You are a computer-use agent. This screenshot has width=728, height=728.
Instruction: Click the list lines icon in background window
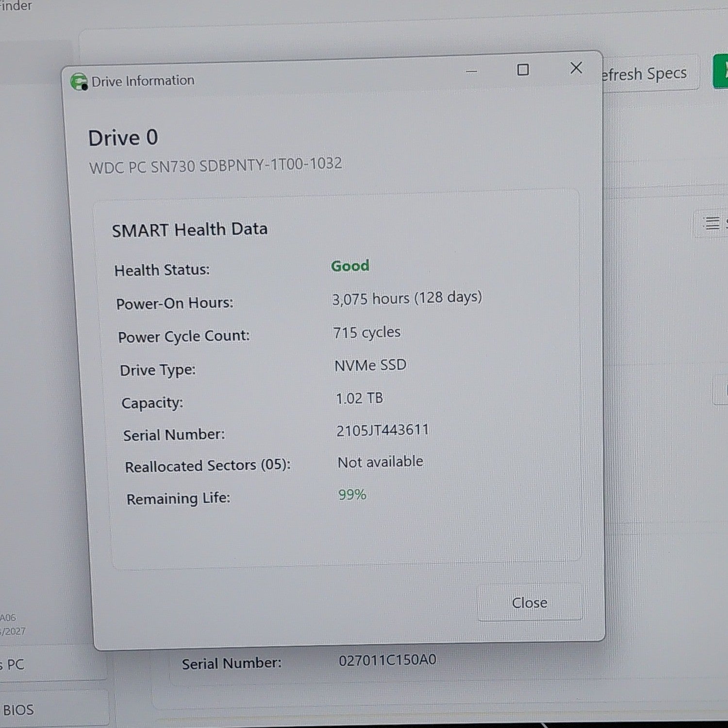(x=712, y=223)
